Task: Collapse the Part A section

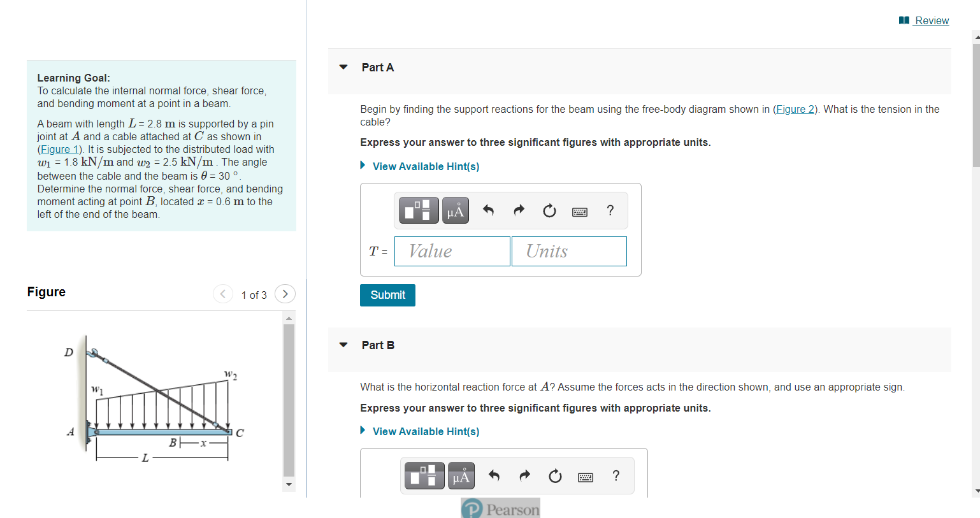Action: [343, 67]
